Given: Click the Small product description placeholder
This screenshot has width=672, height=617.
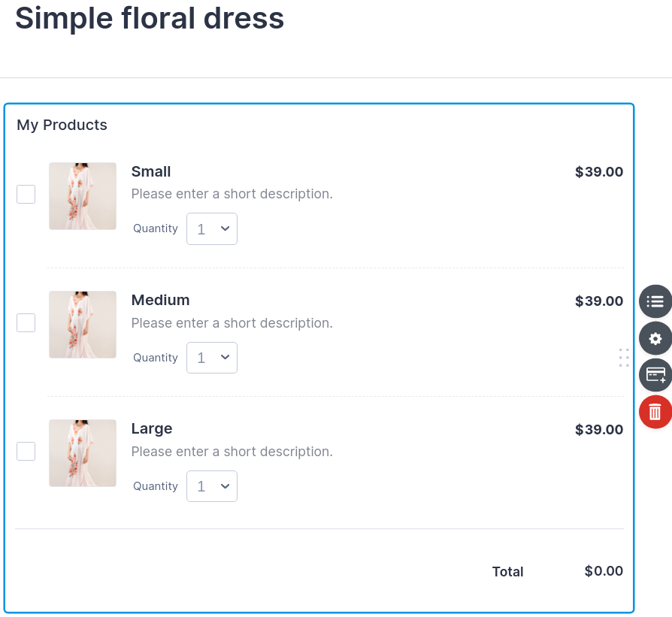Looking at the screenshot, I should pyautogui.click(x=232, y=194).
